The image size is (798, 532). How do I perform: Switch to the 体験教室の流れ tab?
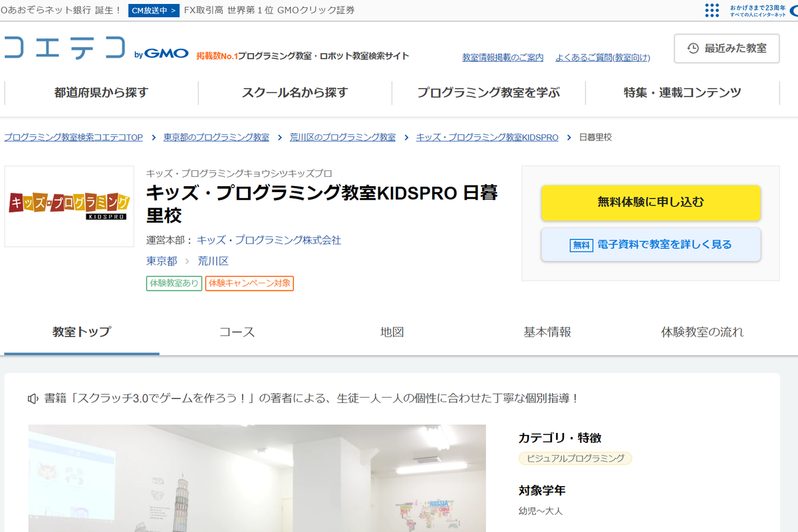tap(702, 332)
